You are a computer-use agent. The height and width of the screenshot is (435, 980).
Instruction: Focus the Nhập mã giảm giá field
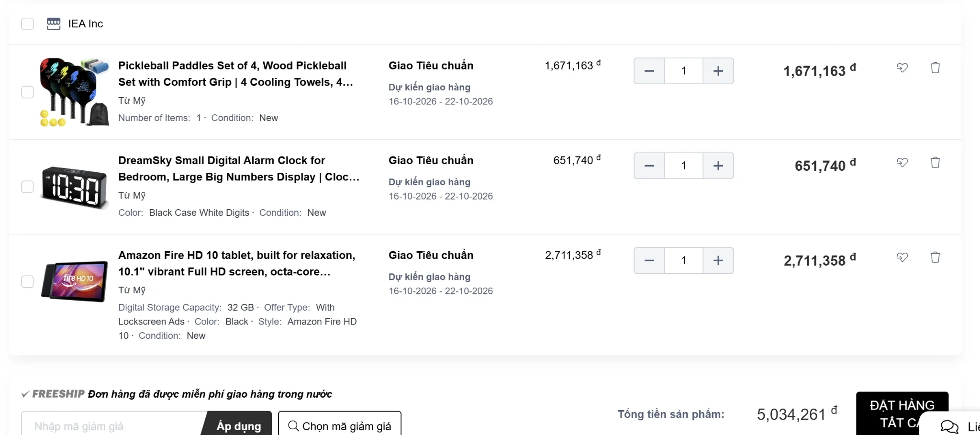click(112, 425)
